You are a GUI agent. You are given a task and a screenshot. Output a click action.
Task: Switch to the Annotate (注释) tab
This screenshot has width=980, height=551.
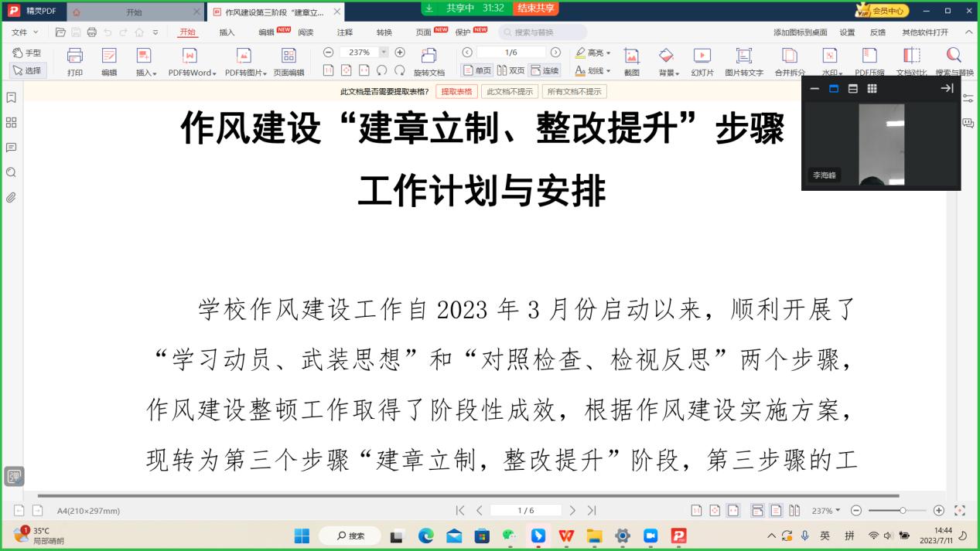[x=345, y=32]
